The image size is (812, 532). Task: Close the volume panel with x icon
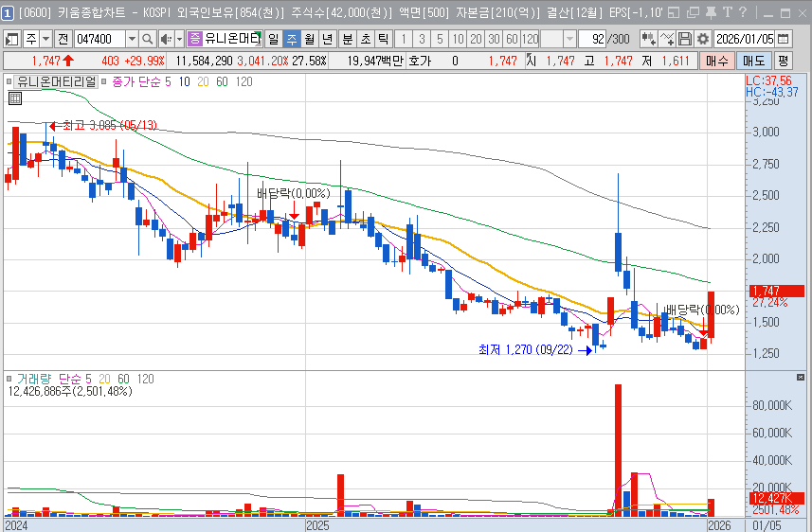tap(801, 378)
